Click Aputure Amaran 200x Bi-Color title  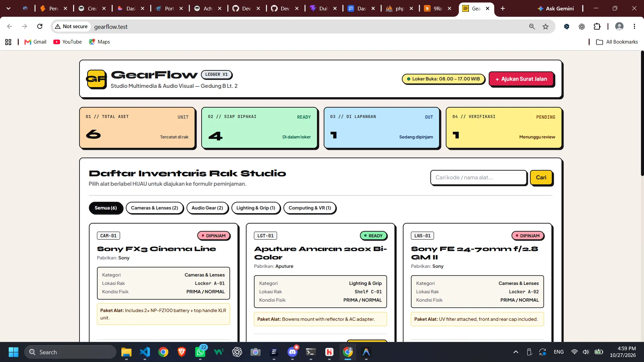(x=320, y=253)
